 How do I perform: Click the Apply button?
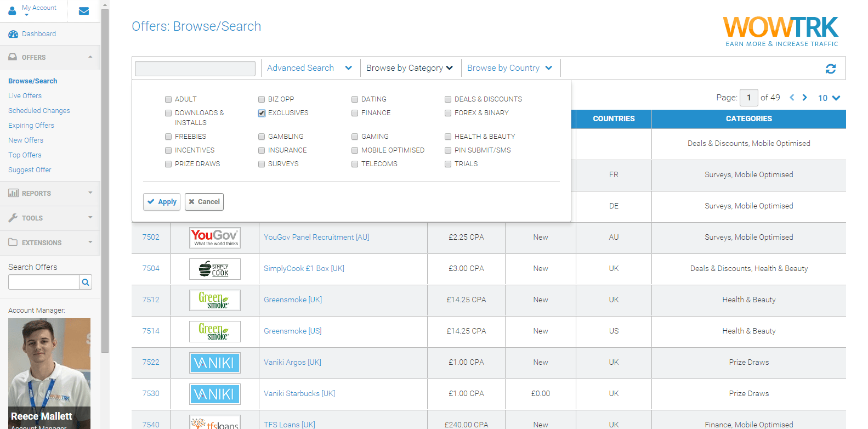162,202
